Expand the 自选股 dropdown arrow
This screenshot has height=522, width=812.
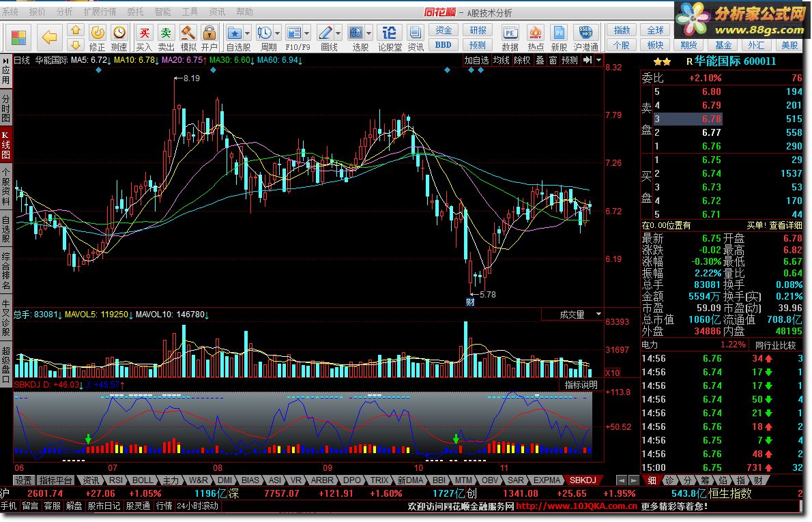[247, 33]
